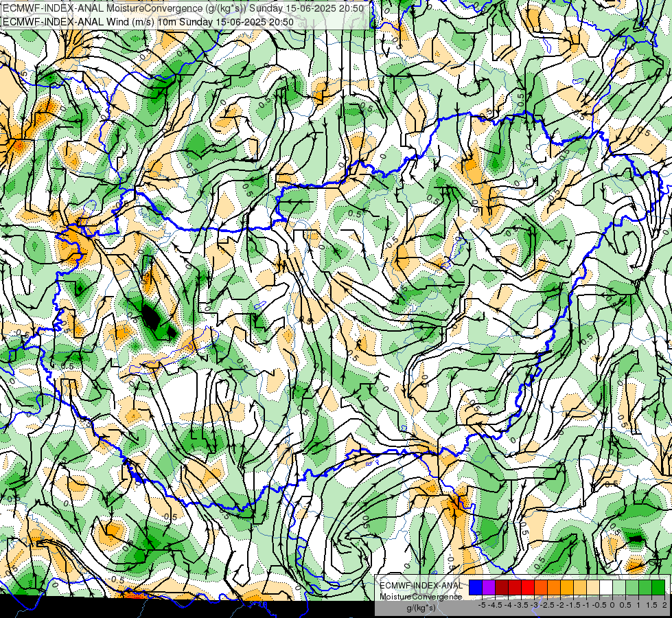Click the -5 tick label on the legend scale
Screen dimensions: 672x618
[x=482, y=605]
